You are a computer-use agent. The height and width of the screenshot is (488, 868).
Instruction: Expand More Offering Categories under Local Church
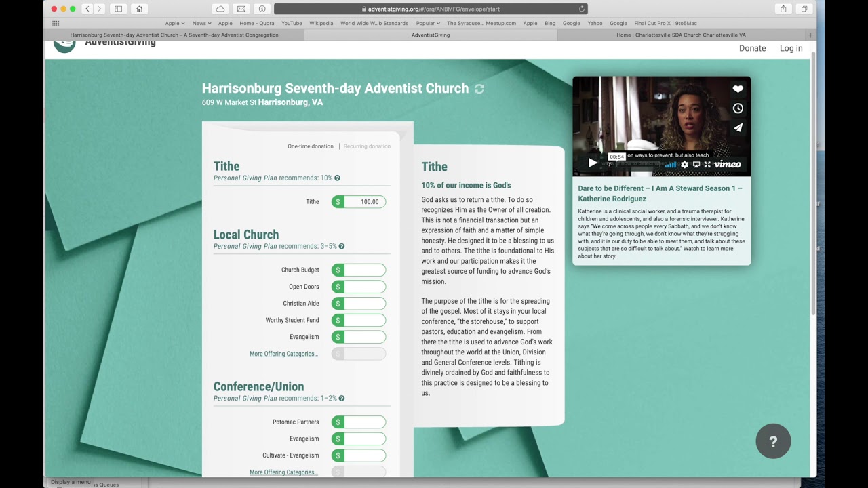click(x=283, y=354)
